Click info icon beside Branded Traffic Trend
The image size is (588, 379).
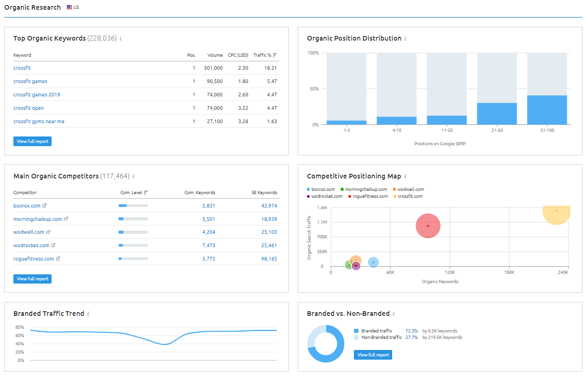88,314
